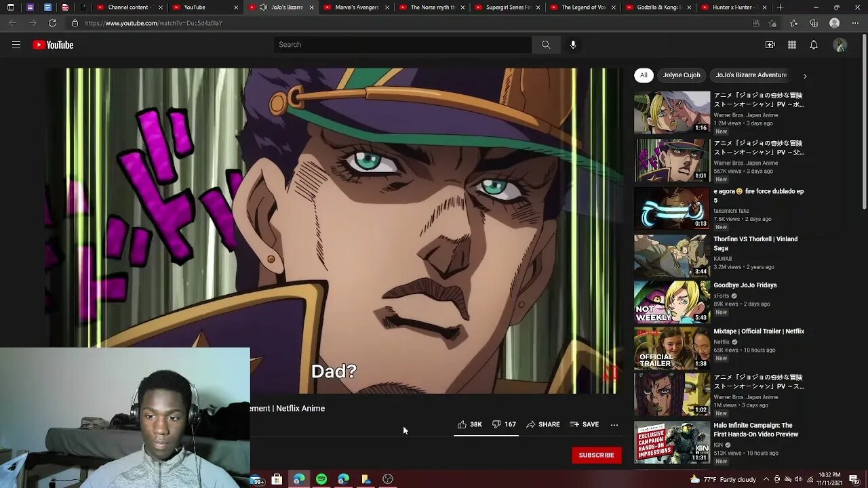
Task: Mute the audio-playing JoJo's Bizarre tab
Action: (263, 7)
